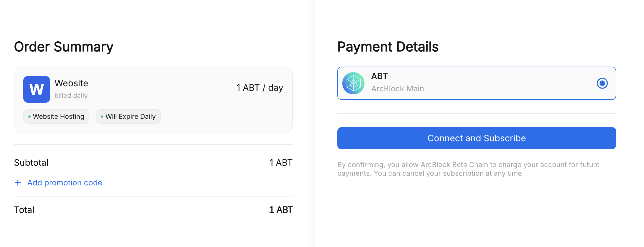Click the Order Summary heading
This screenshot has width=644, height=247.
click(64, 47)
